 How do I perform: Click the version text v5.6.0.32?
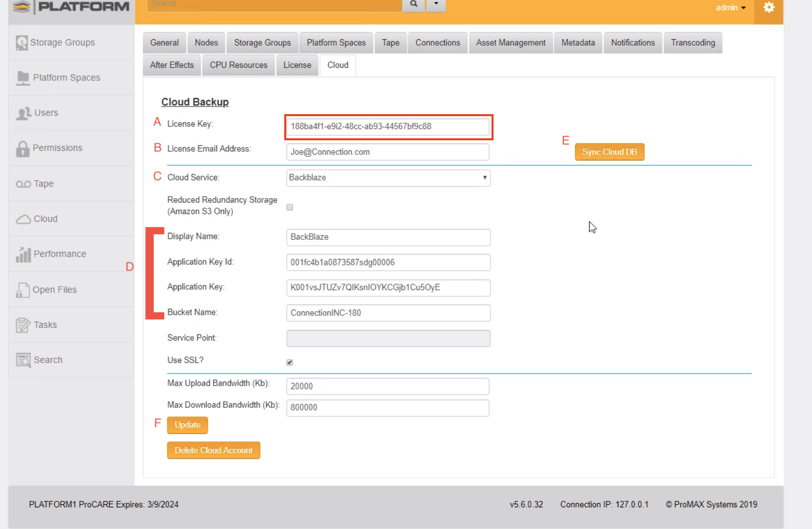point(526,504)
